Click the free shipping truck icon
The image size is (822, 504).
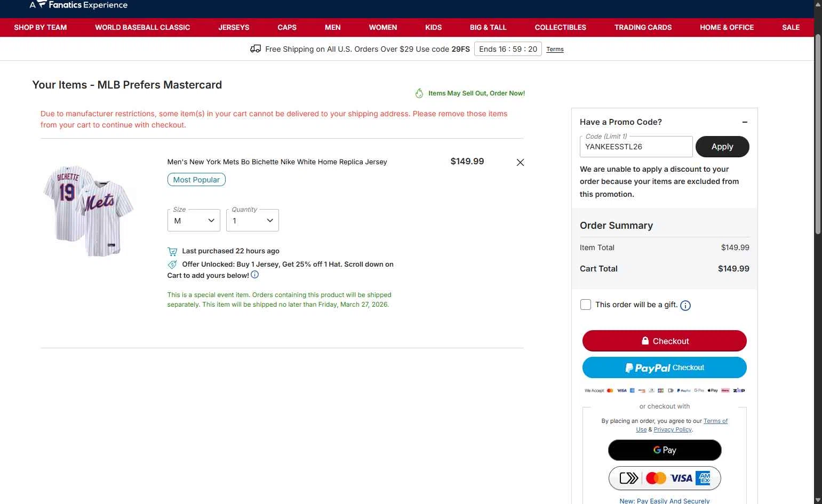click(x=256, y=49)
